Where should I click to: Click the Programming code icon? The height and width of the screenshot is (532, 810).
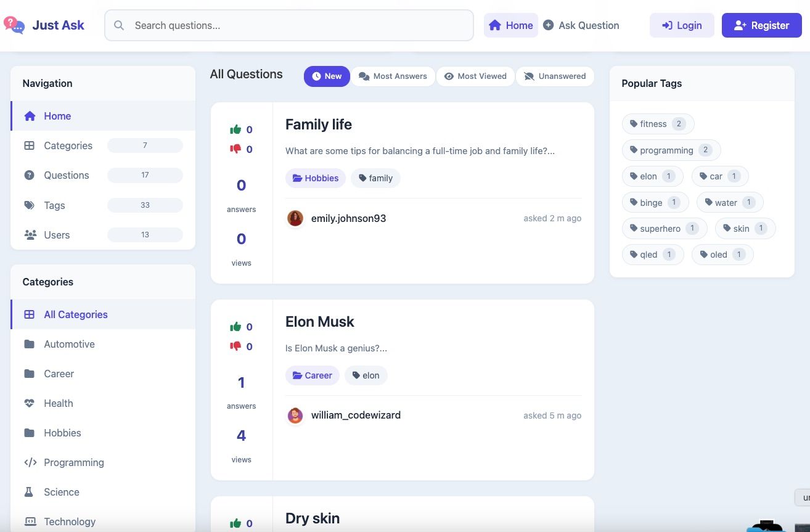pos(30,462)
